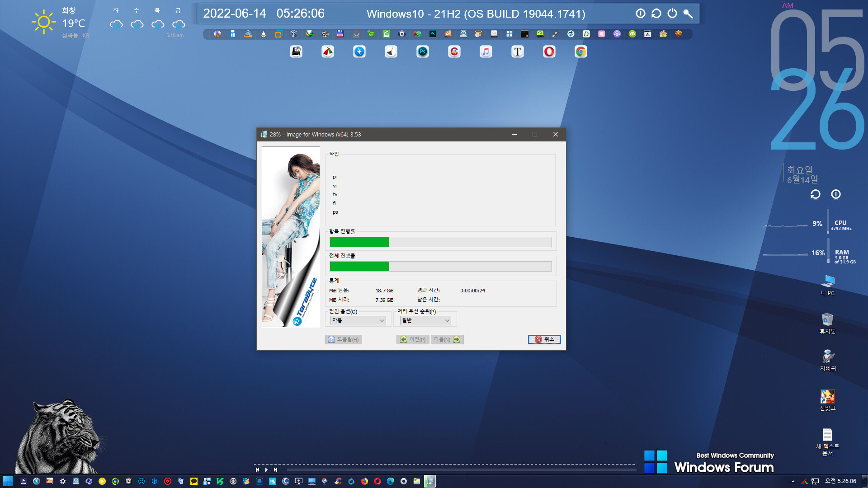Click the media seek bar track
Image resolution: width=868 pixels, height=488 pixels.
point(461,470)
